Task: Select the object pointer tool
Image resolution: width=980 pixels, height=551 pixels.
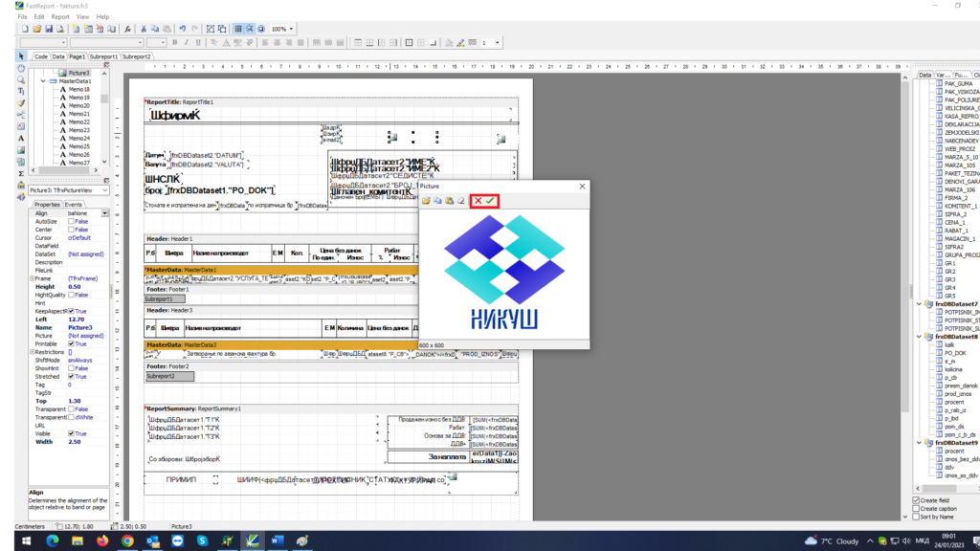Action: (x=21, y=56)
